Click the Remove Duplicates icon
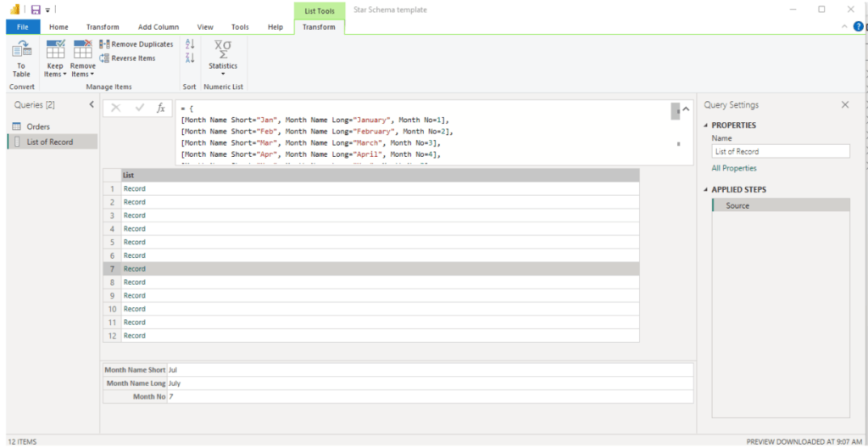 coord(103,44)
